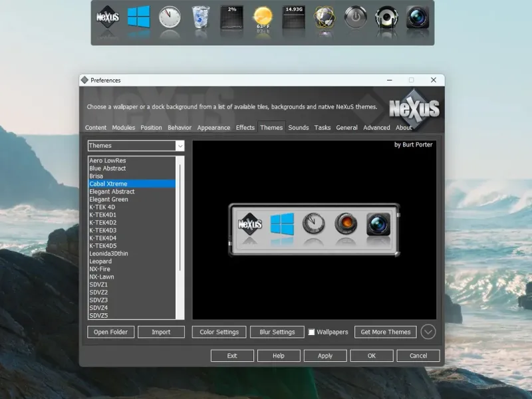
Task: Open the speaker headphones icon in the dock
Action: tap(386, 17)
